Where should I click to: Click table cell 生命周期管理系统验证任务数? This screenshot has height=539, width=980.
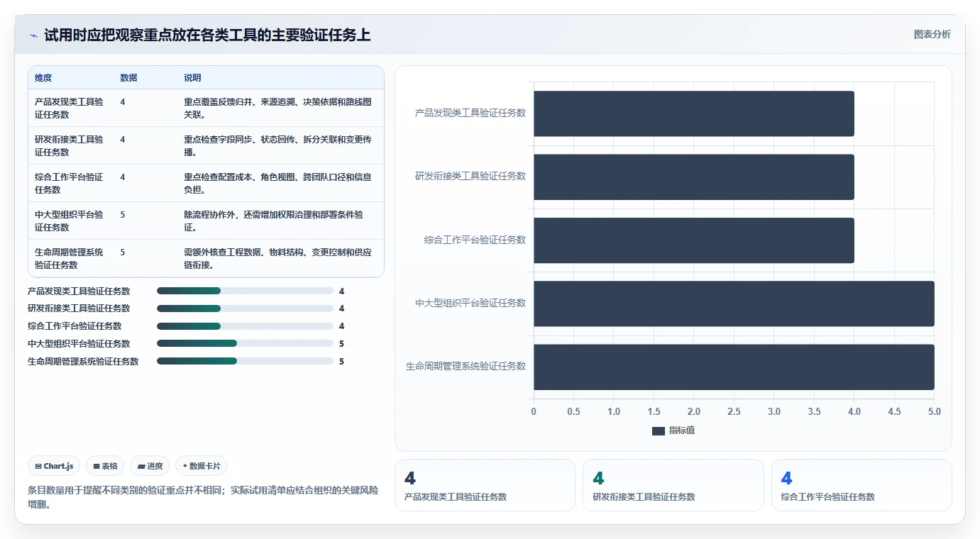coord(70,258)
